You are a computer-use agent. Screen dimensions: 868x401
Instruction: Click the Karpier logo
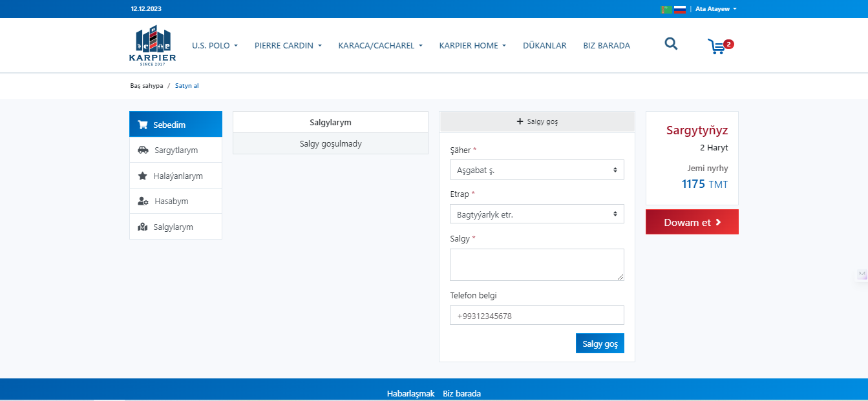(x=153, y=45)
